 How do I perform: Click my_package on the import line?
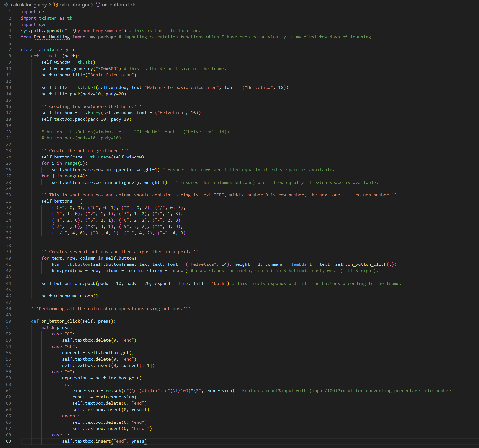pos(103,37)
